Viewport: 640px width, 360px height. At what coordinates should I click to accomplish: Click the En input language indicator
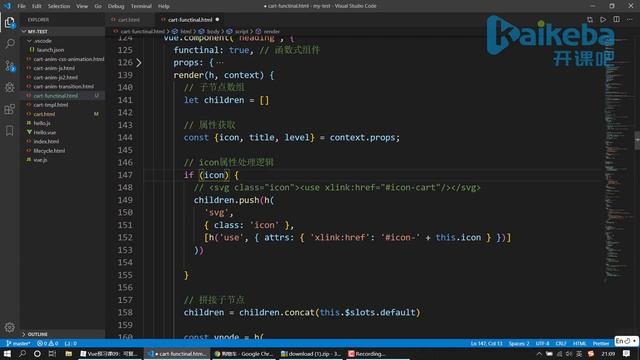626,341
